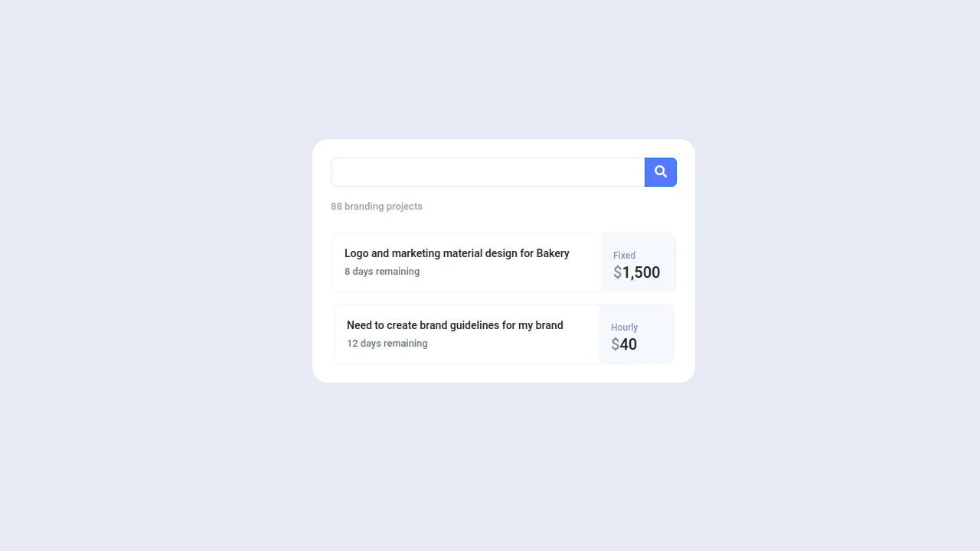Click the 'Hourly' label on the guidelines project
Screen dimensions: 980x551
(x=624, y=327)
